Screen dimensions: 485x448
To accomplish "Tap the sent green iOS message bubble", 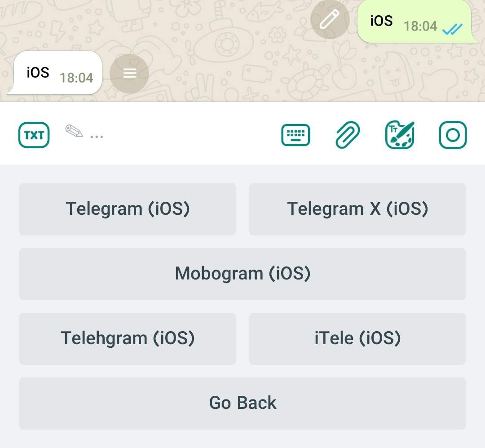I will pyautogui.click(x=415, y=21).
